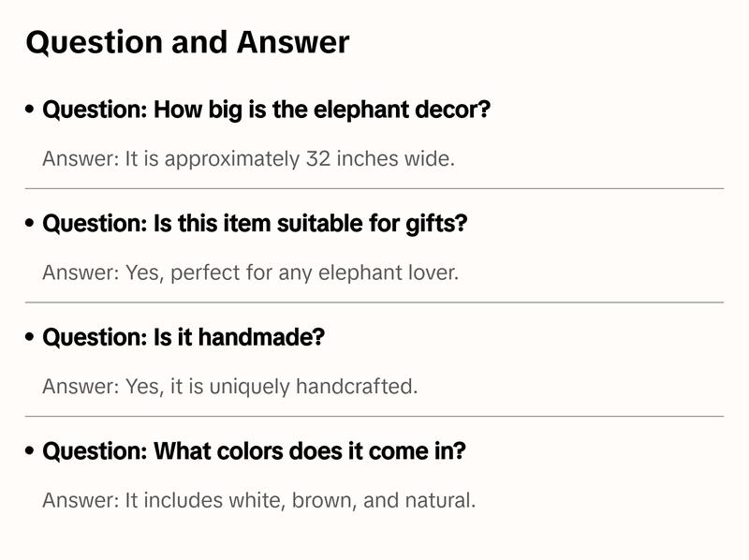The width and height of the screenshot is (749, 560).
Task: Click the 'Question and Answer' heading
Action: pyautogui.click(x=187, y=43)
